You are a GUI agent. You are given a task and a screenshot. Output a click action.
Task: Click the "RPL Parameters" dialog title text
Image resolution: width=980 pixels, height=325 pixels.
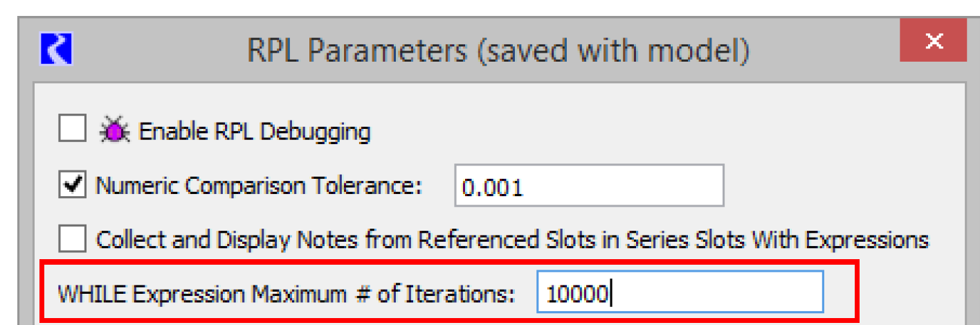pos(359,51)
